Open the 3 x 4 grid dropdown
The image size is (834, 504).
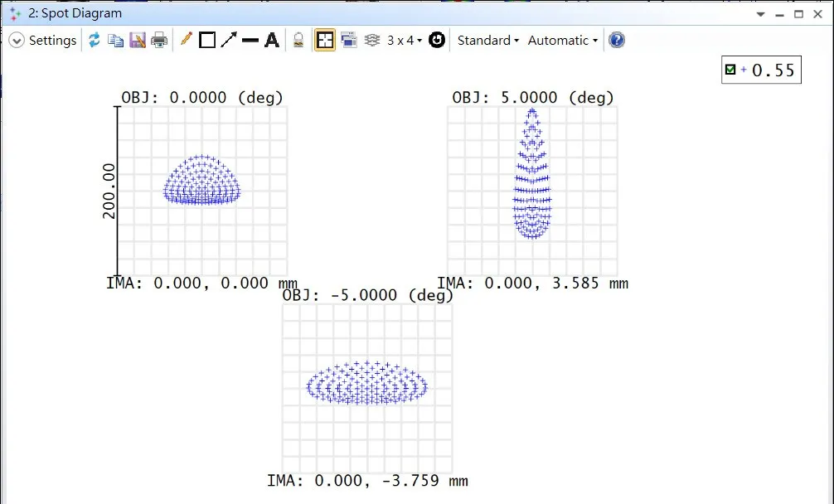click(405, 40)
